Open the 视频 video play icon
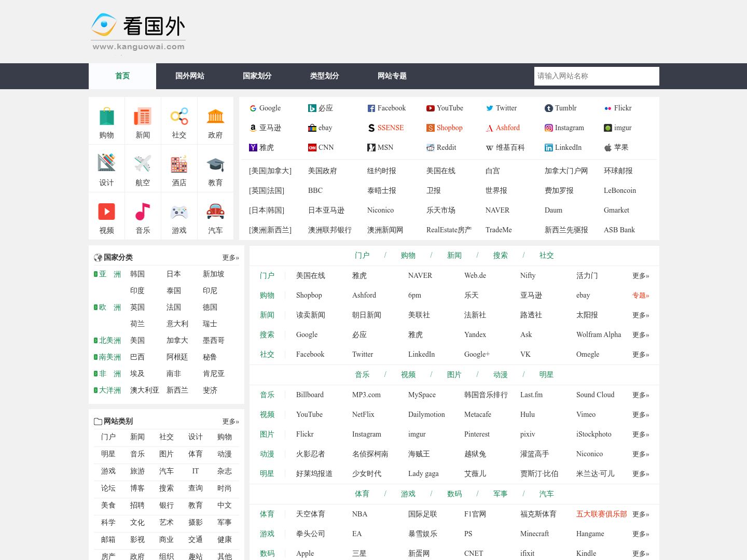The height and width of the screenshot is (560, 747). [x=106, y=212]
